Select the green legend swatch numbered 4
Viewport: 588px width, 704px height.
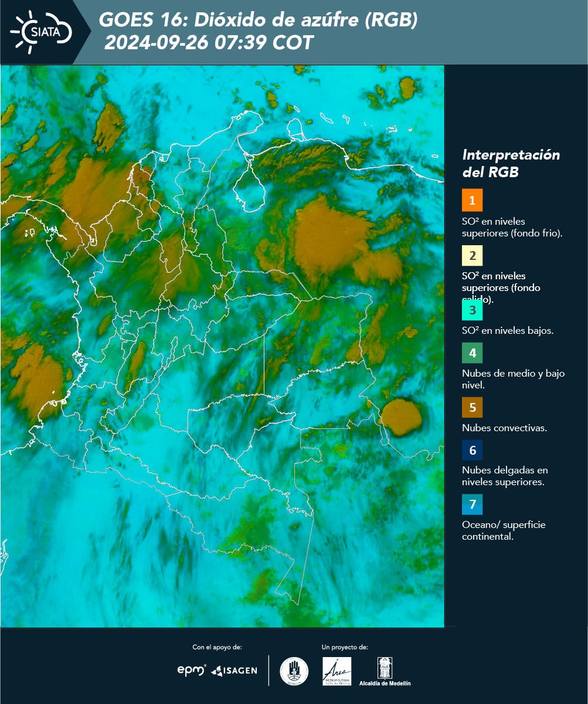click(x=472, y=354)
